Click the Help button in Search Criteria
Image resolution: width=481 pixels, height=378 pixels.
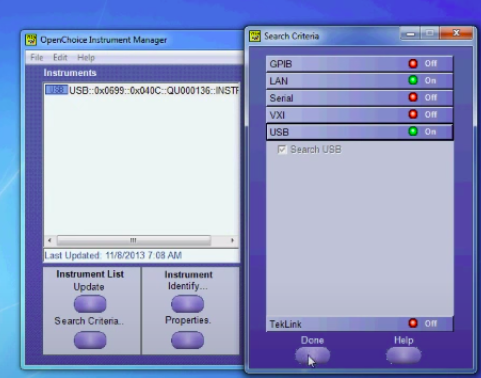[404, 355]
